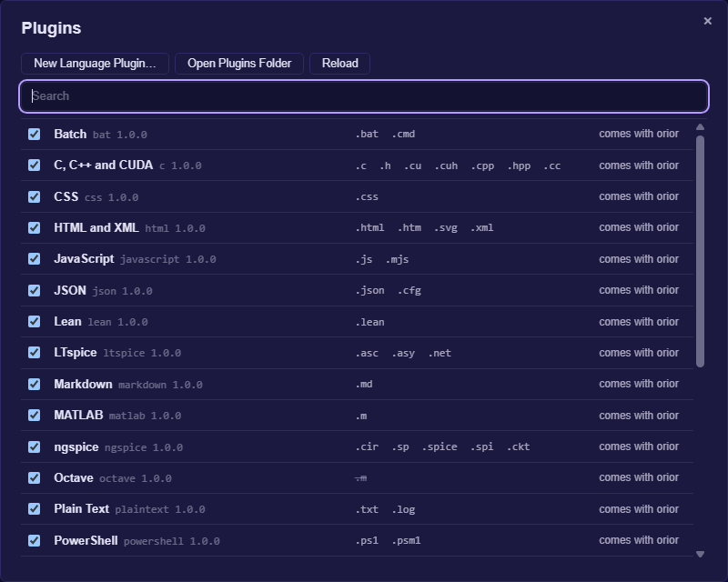Close the Plugins dialog

click(x=708, y=21)
